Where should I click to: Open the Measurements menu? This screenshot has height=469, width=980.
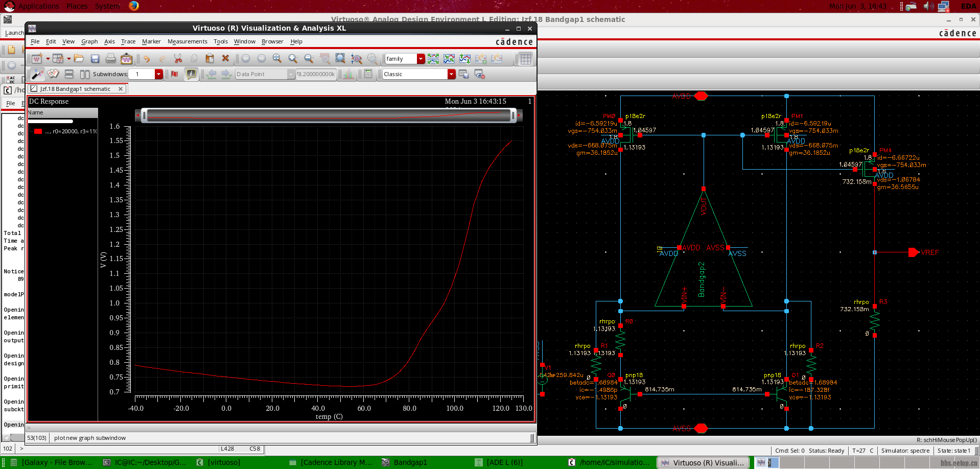tap(188, 41)
